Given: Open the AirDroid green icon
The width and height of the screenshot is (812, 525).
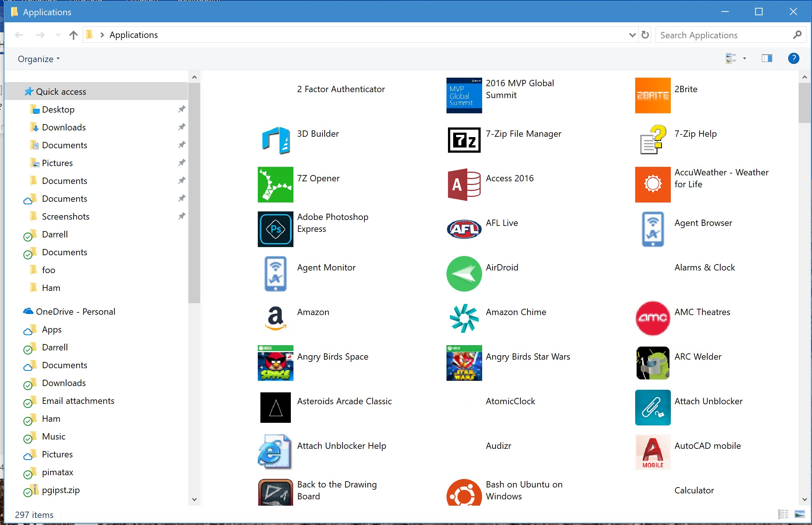Looking at the screenshot, I should pyautogui.click(x=464, y=274).
